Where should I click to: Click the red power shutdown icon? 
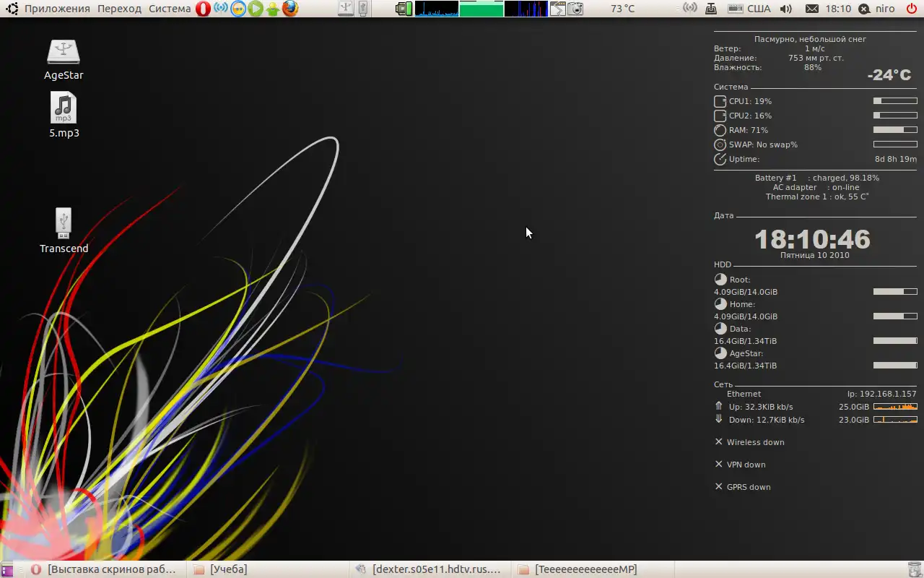911,9
